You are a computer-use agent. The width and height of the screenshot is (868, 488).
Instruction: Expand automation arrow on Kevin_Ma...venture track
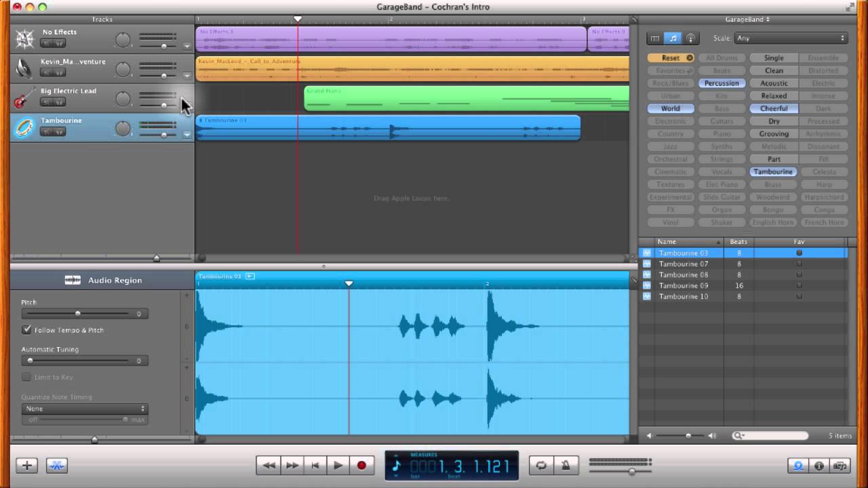click(187, 76)
